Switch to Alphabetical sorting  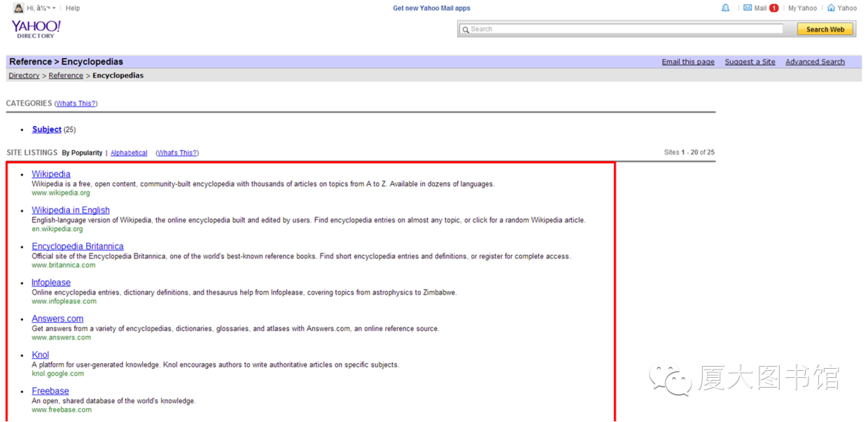(129, 153)
